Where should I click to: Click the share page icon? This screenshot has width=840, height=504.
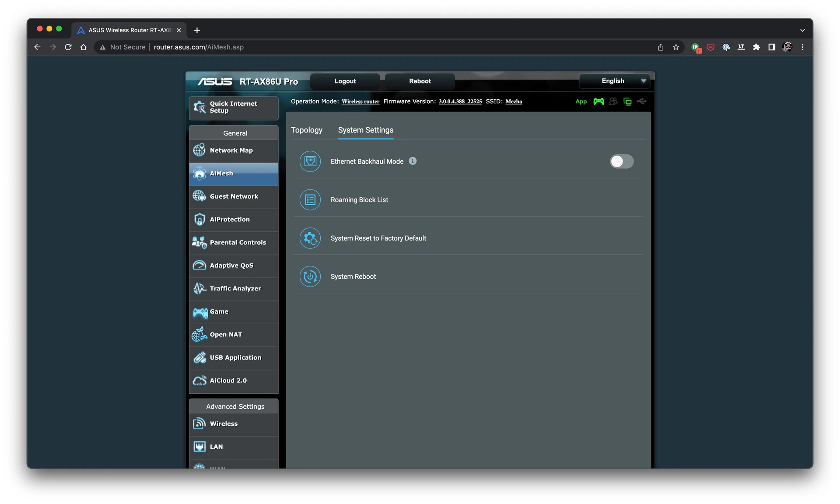[661, 47]
